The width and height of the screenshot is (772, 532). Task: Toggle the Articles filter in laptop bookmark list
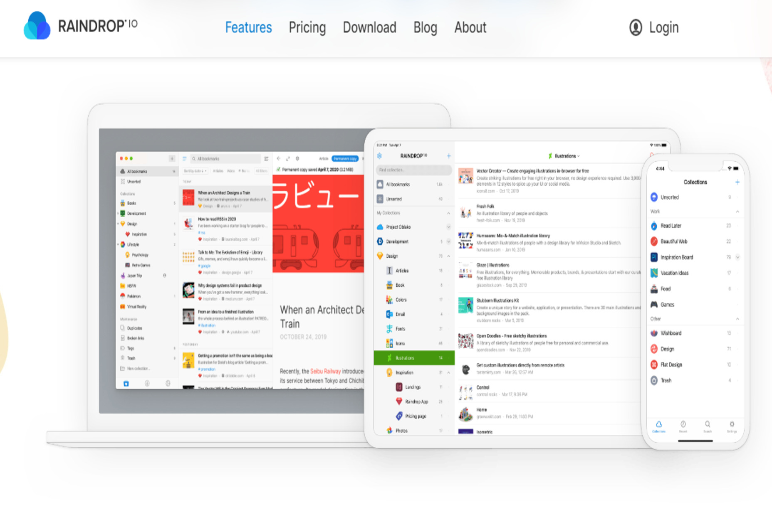tap(218, 171)
